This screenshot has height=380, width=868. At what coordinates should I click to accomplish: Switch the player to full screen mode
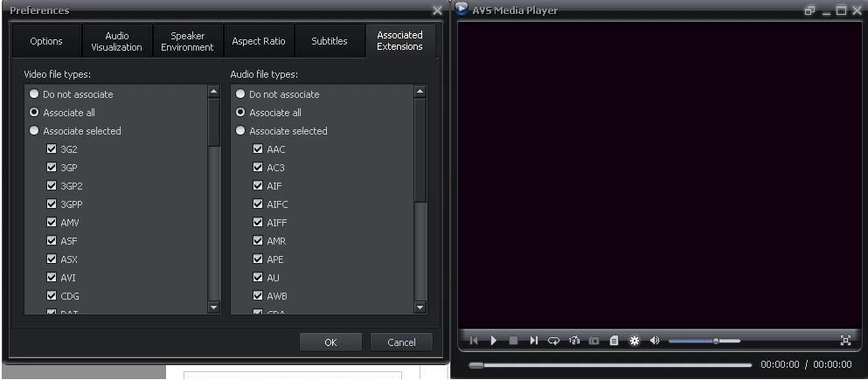845,341
